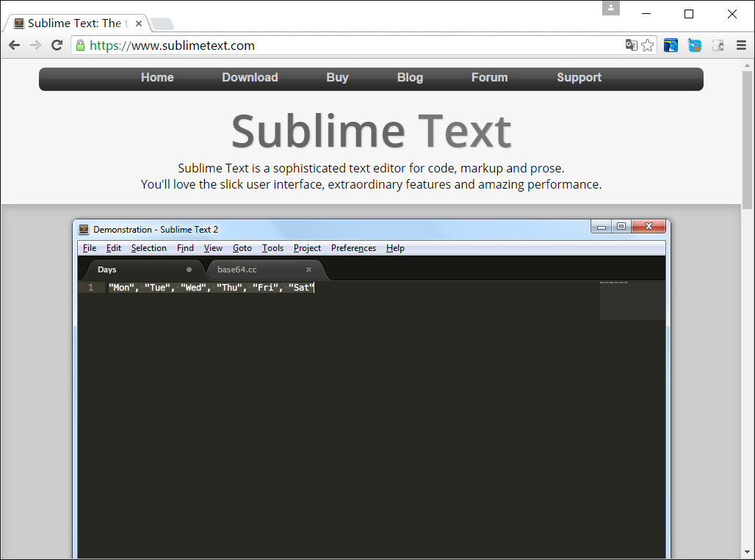Click the scrollbar down arrow

click(747, 552)
